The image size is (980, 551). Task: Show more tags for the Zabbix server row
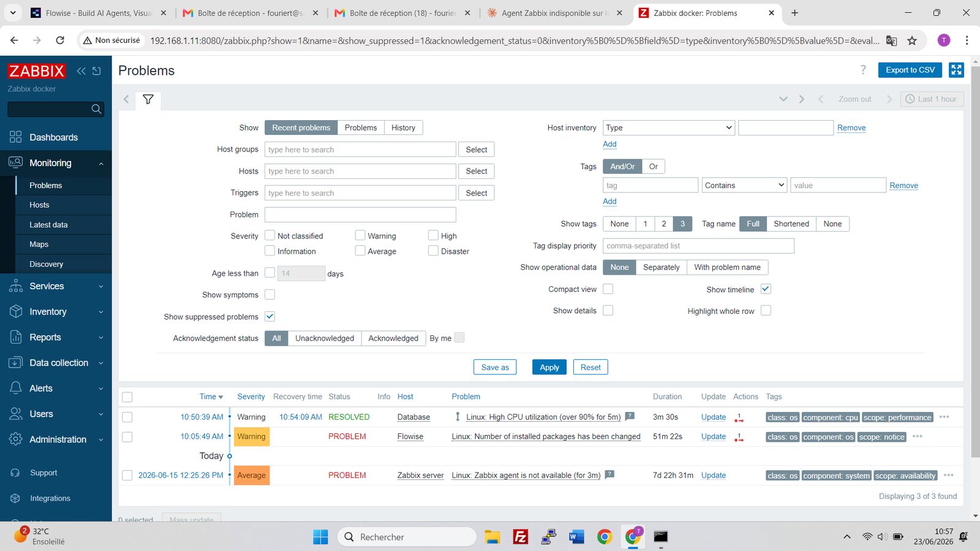click(949, 475)
